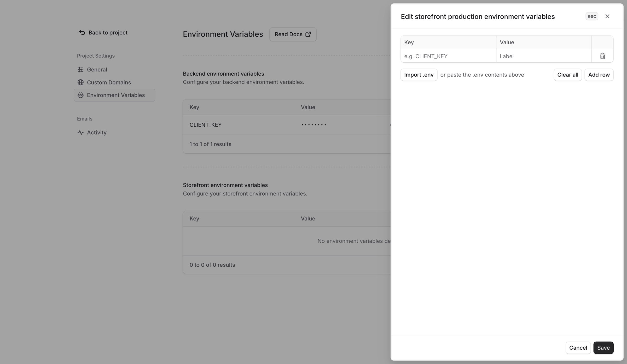Viewport: 627px width, 364px height.
Task: Click the Environment Variables gear icon
Action: click(80, 95)
